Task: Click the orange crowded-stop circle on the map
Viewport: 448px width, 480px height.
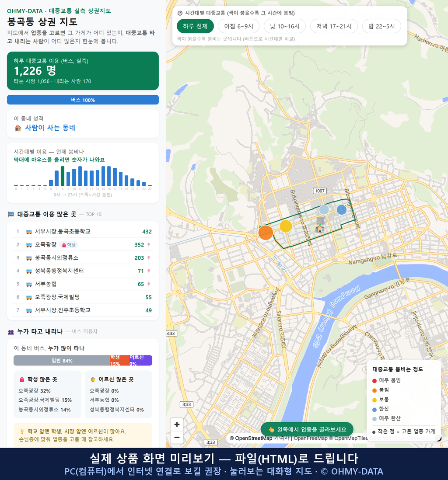Action: (x=266, y=233)
